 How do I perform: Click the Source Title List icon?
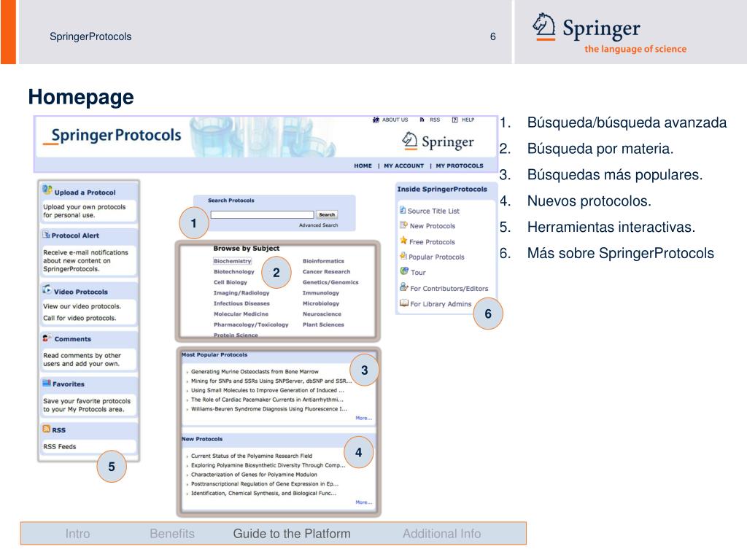403,210
